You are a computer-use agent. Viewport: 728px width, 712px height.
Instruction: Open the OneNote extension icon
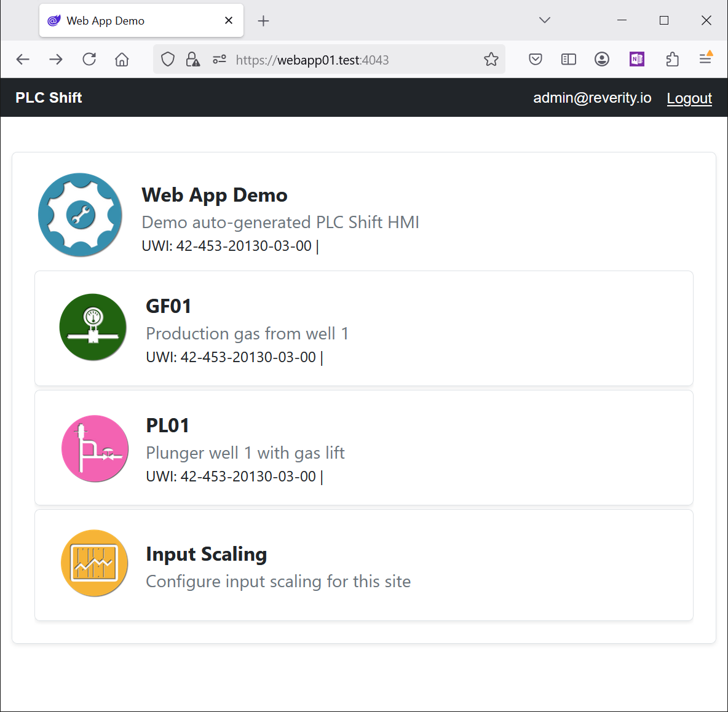point(636,60)
